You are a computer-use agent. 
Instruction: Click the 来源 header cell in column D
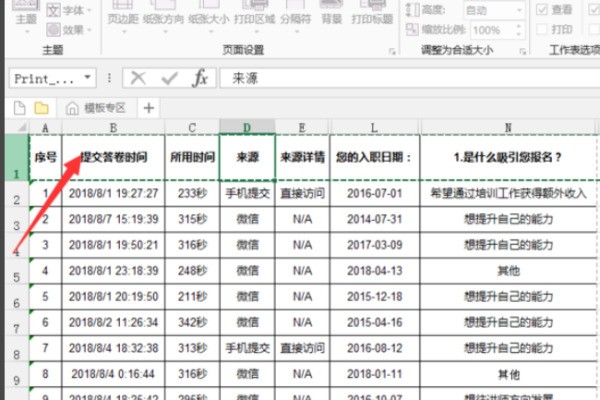pyautogui.click(x=247, y=157)
